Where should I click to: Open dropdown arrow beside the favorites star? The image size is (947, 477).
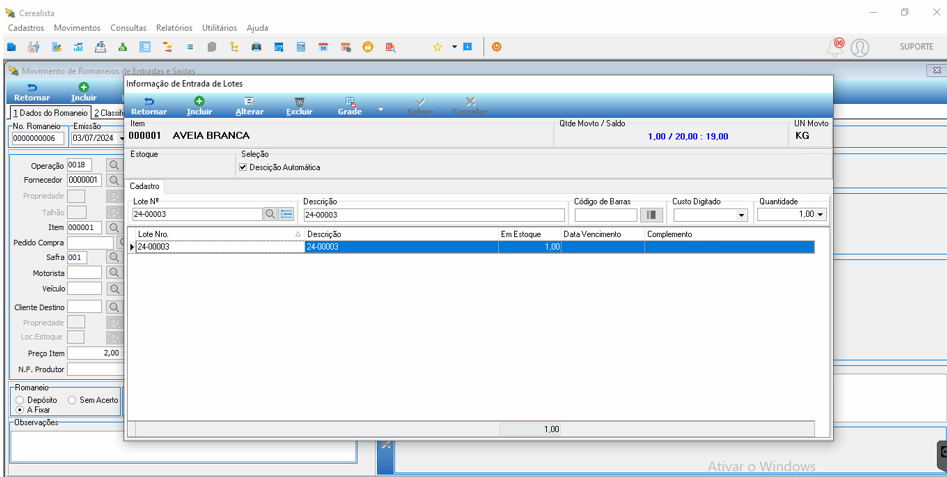tap(454, 46)
